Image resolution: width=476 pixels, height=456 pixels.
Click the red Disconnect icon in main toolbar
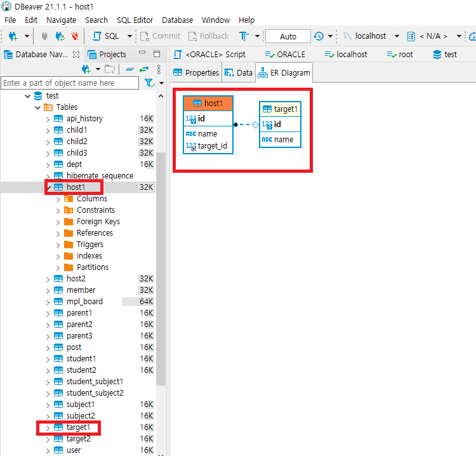[75, 36]
